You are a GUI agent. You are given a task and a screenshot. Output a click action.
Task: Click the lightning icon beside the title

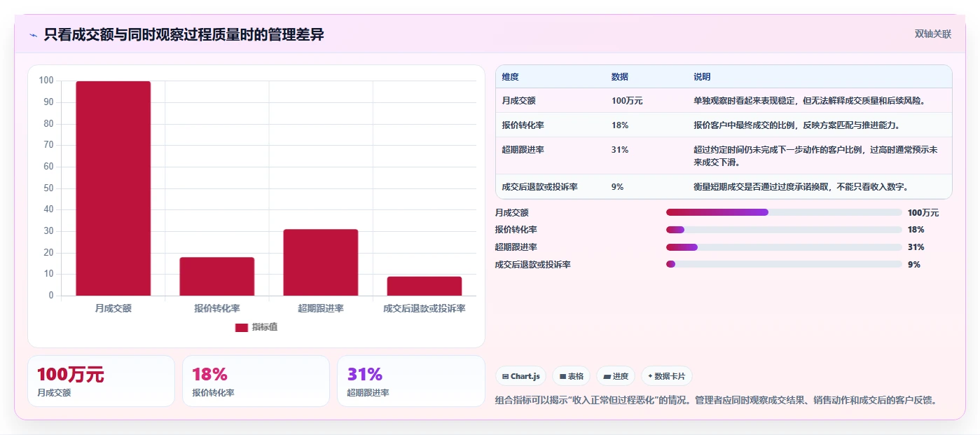(x=33, y=35)
